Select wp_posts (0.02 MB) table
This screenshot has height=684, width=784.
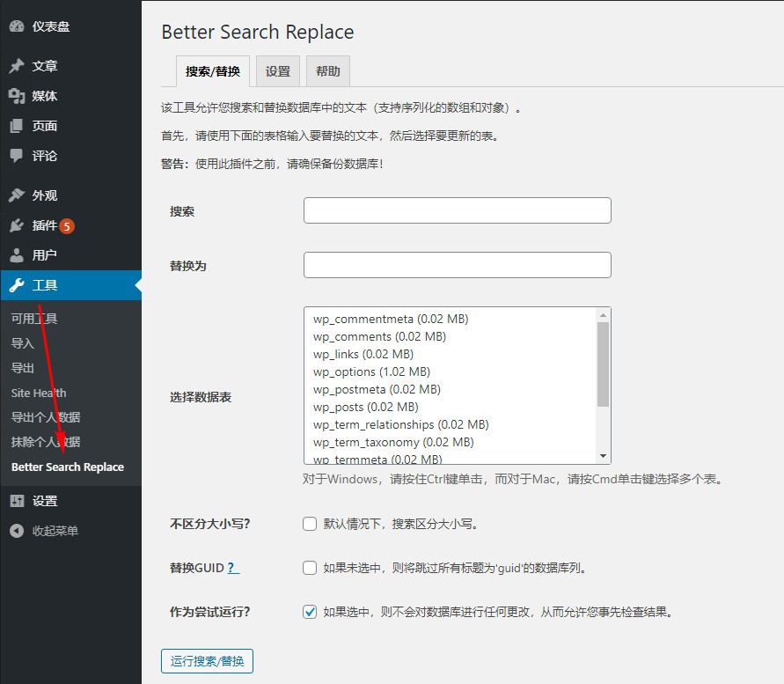pyautogui.click(x=365, y=407)
